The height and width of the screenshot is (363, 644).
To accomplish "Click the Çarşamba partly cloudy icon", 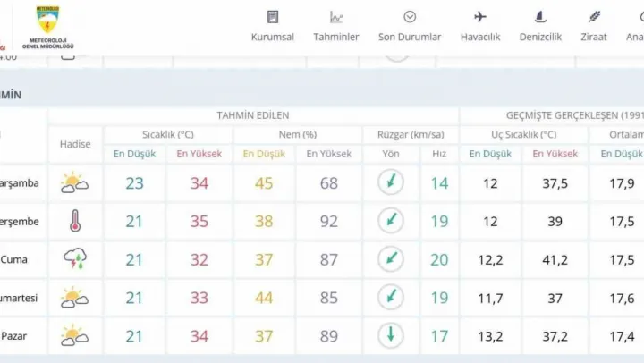I will (x=75, y=183).
